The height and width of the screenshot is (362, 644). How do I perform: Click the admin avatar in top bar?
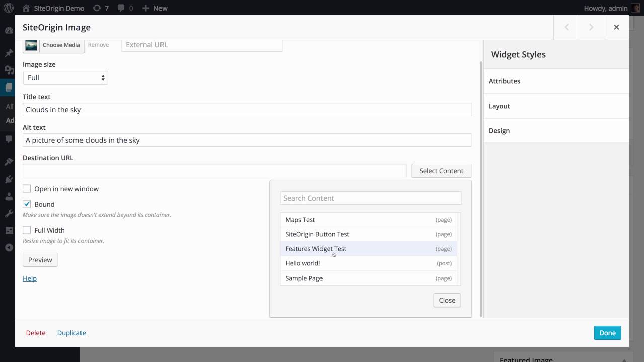(x=635, y=8)
